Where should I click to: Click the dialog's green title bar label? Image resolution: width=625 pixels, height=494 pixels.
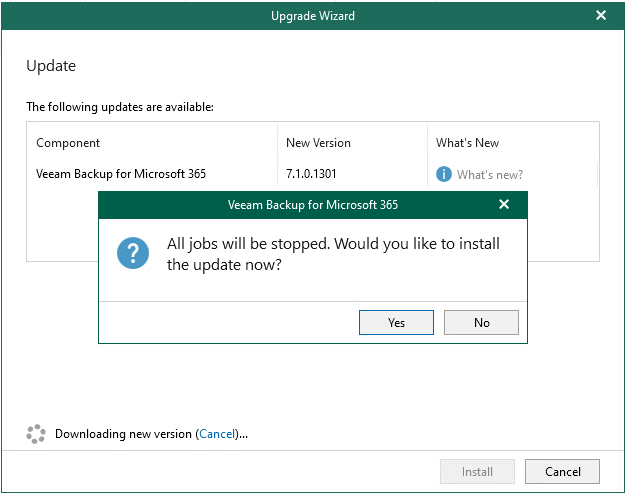[x=312, y=205]
